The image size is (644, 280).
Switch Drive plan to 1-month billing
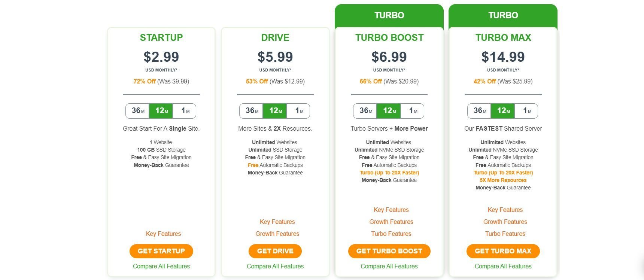coord(298,111)
